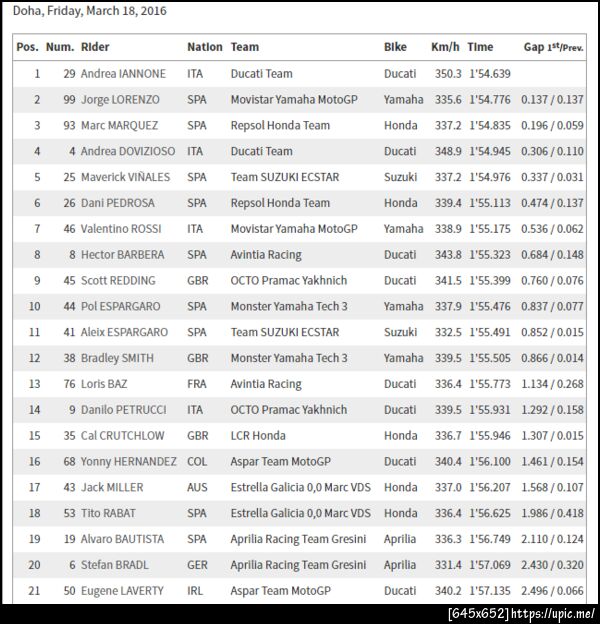Screen dimensions: 600x624
Task: Click the 1'54.639 fastest lap time
Action: tap(489, 73)
